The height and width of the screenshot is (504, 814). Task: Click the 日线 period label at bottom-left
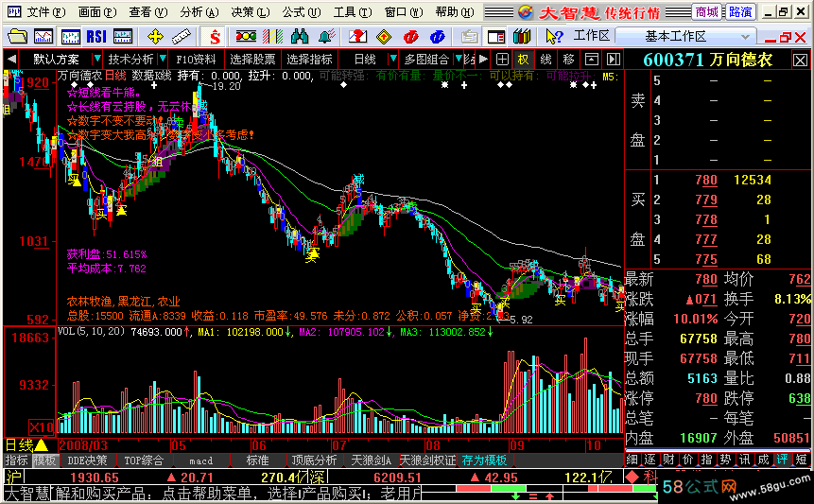(19, 445)
